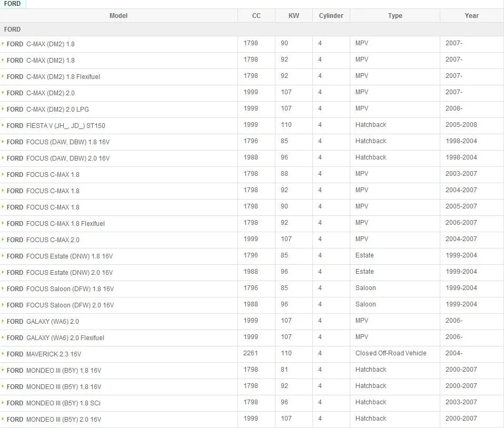Expand arrow beside FORD C-MAX (DM2) 1.8 Flexifuel
The width and height of the screenshot is (504, 428).
coord(3,76)
